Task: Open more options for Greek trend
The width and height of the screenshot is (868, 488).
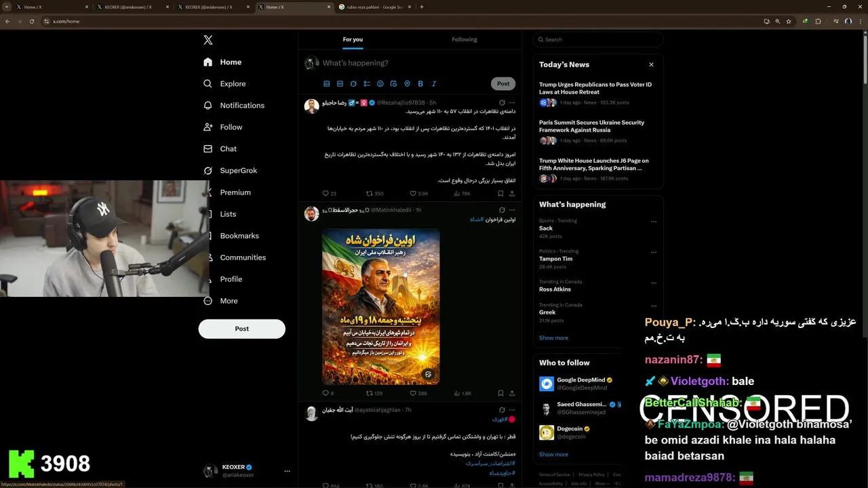Action: (654, 305)
